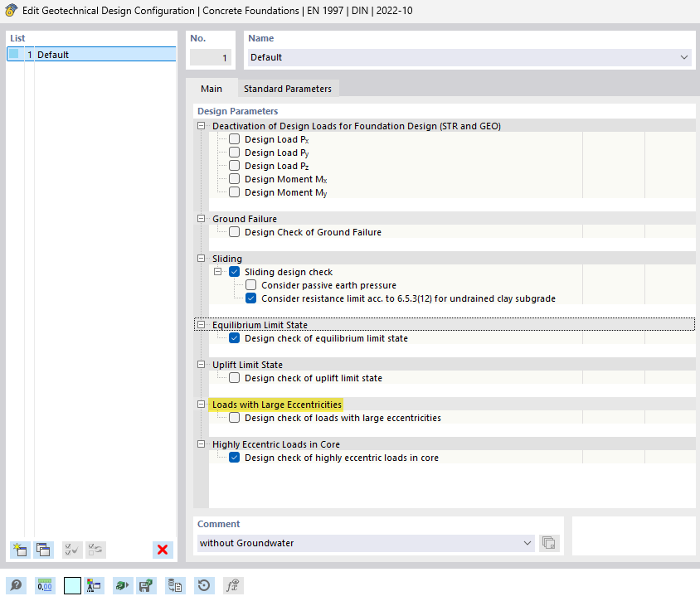Tick the Design Load Px checkbox
This screenshot has width=700, height=601.
(x=235, y=139)
